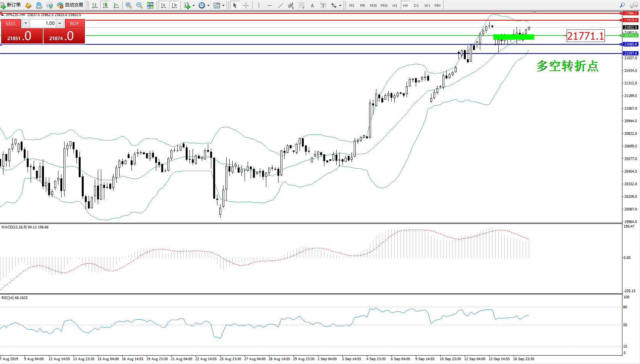Select the trendline drawing tool

(280, 5)
